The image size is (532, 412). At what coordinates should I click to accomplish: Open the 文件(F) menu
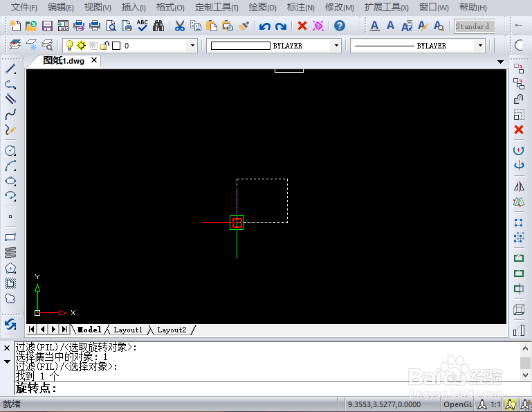pos(24,7)
